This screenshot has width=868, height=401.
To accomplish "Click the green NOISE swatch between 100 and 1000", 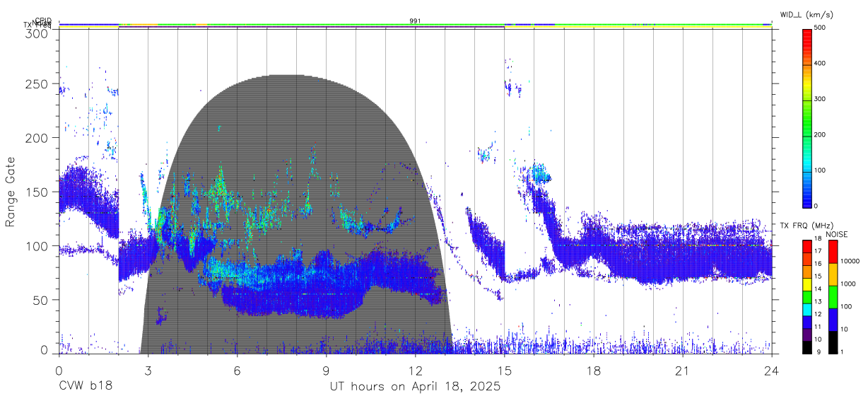I will [x=832, y=297].
